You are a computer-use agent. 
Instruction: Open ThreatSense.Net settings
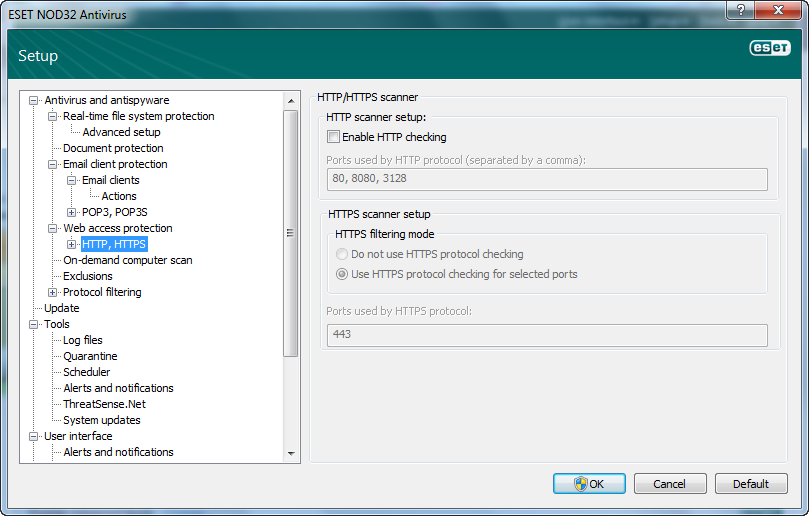tap(104, 404)
